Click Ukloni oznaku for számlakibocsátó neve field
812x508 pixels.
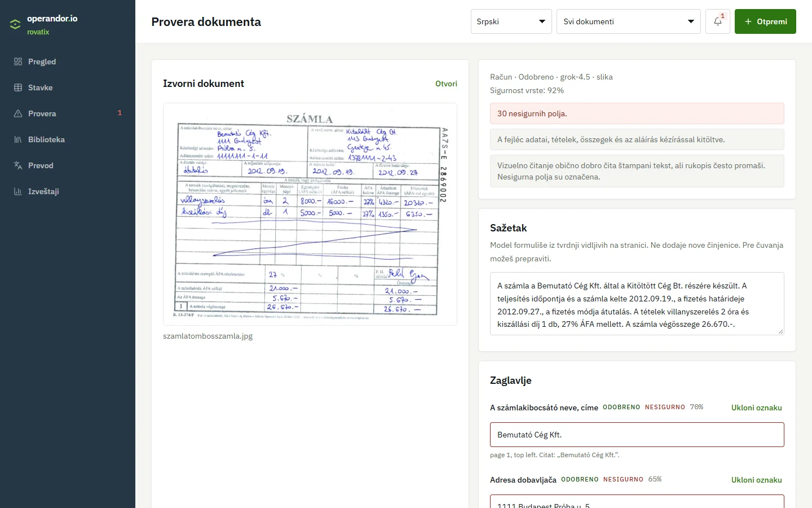757,408
